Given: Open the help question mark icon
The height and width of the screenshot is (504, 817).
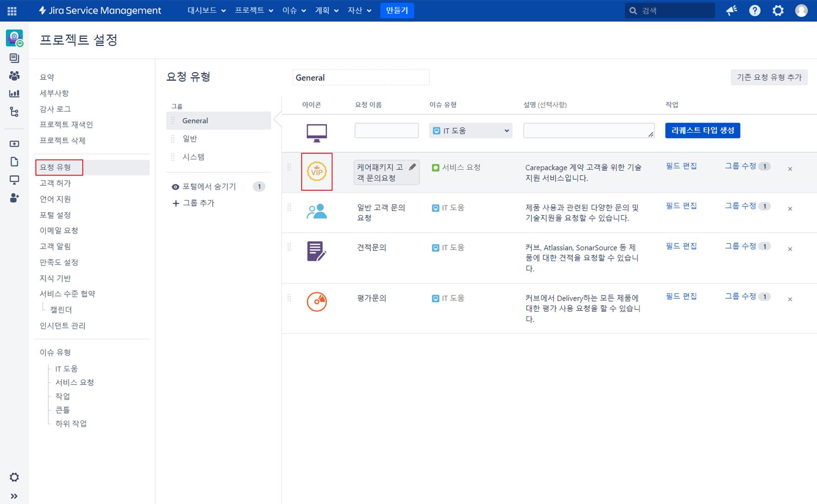Looking at the screenshot, I should (755, 11).
